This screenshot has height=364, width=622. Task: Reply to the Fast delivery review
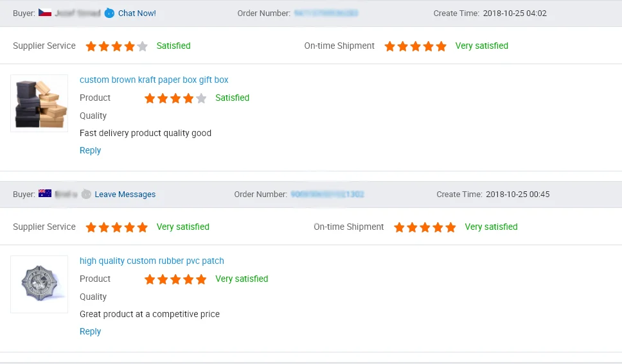90,151
